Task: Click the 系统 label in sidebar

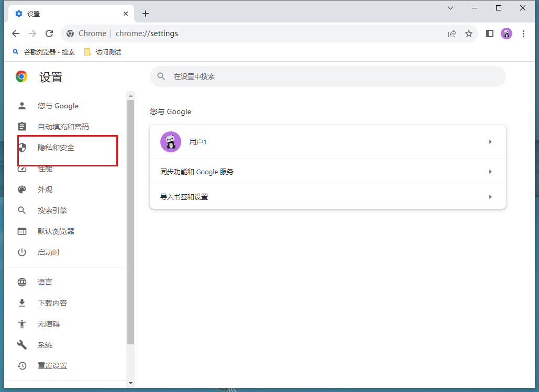Action: (x=45, y=345)
